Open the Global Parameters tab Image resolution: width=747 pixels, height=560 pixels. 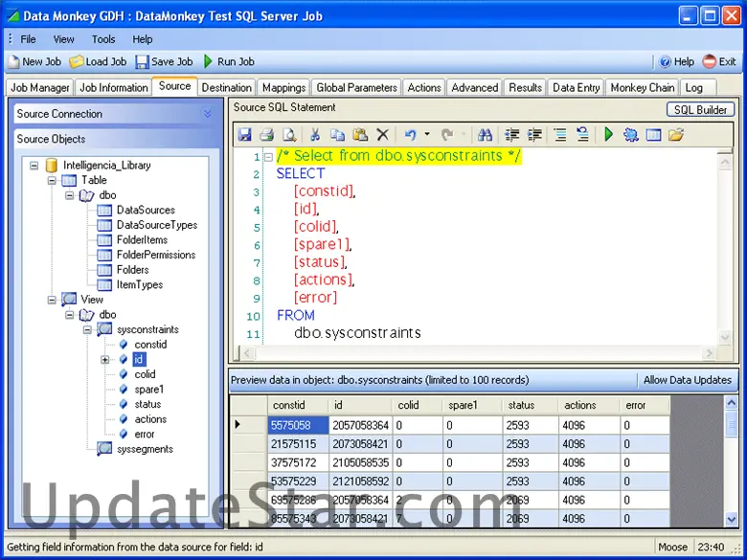357,88
